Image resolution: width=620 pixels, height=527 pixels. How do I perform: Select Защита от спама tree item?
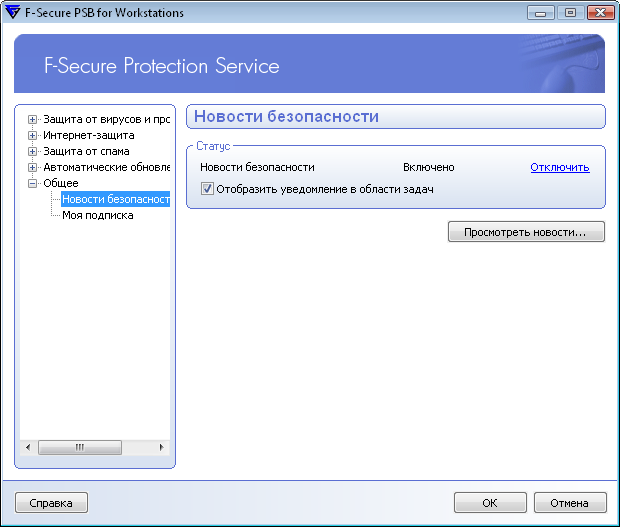(x=86, y=151)
